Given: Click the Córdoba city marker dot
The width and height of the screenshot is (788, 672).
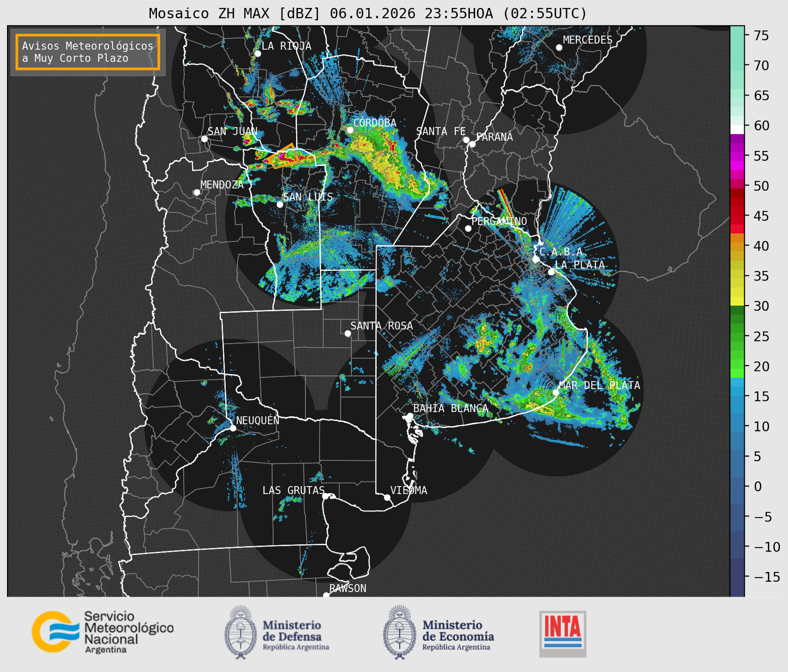Looking at the screenshot, I should [350, 130].
